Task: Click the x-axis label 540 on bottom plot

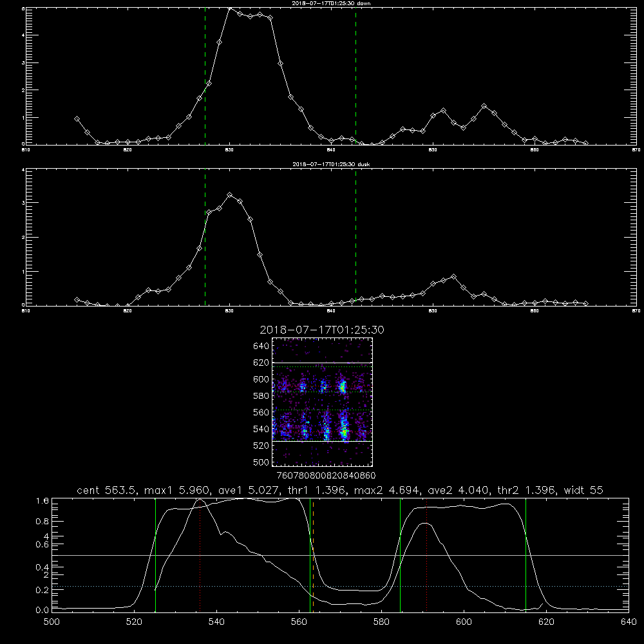Action: click(216, 622)
